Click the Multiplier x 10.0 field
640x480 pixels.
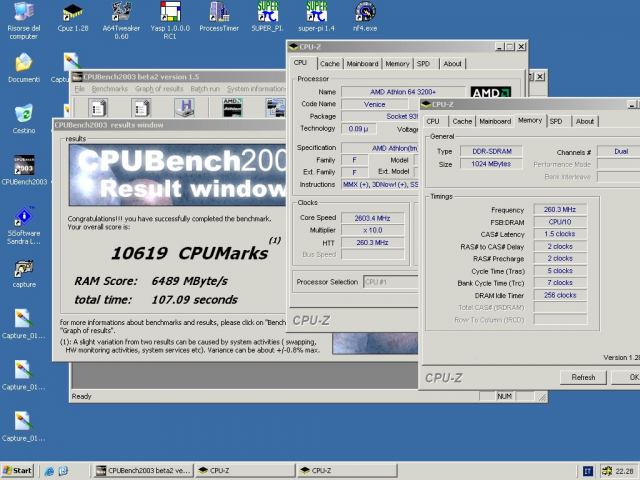(372, 230)
